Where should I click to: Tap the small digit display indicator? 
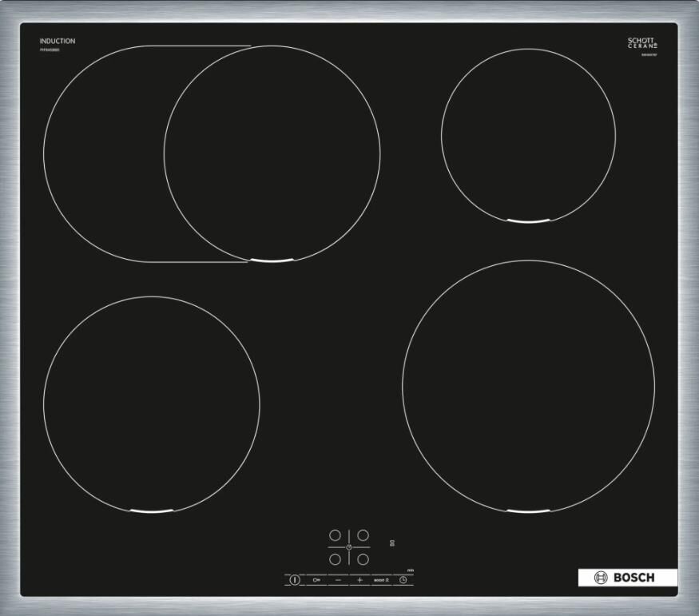pyautogui.click(x=391, y=542)
